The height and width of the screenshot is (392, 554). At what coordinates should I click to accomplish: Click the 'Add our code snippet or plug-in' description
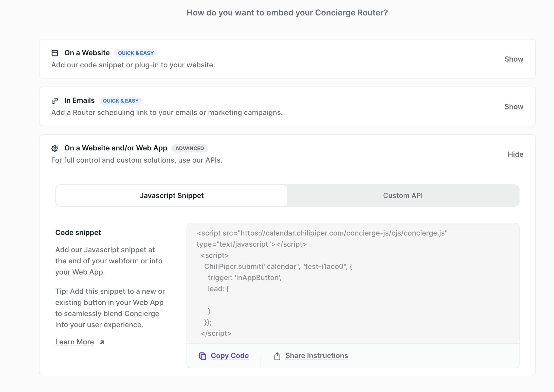(133, 65)
